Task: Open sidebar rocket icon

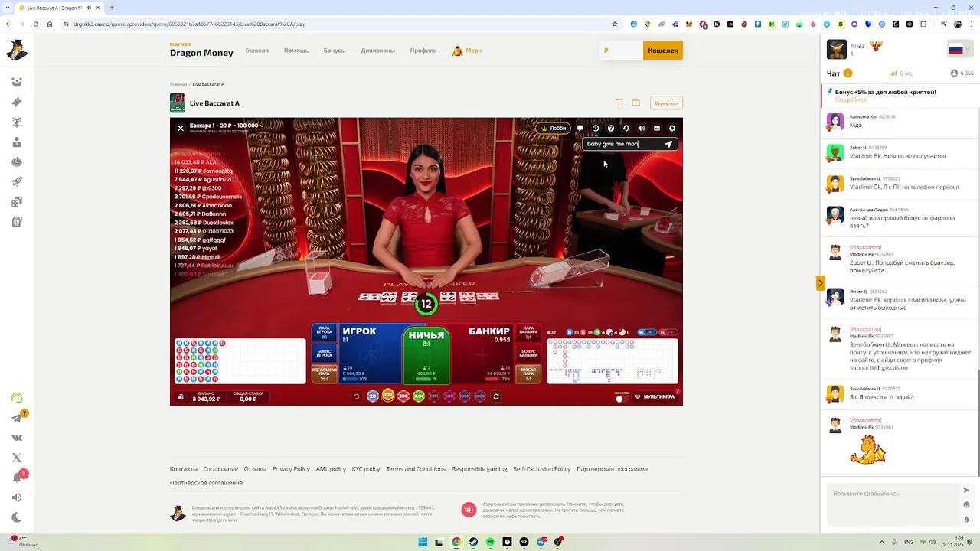Action: coord(17,181)
